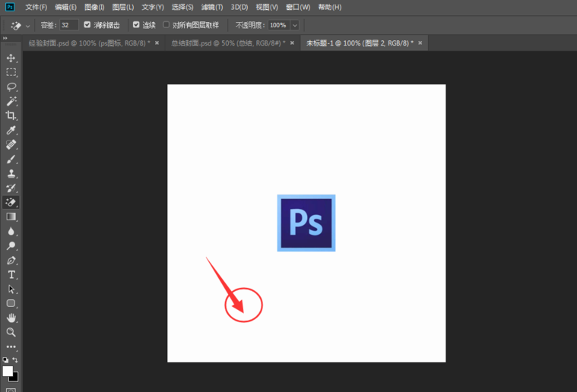Enable 对所有图层取样 checkbox
The width and height of the screenshot is (577, 392).
pos(166,24)
